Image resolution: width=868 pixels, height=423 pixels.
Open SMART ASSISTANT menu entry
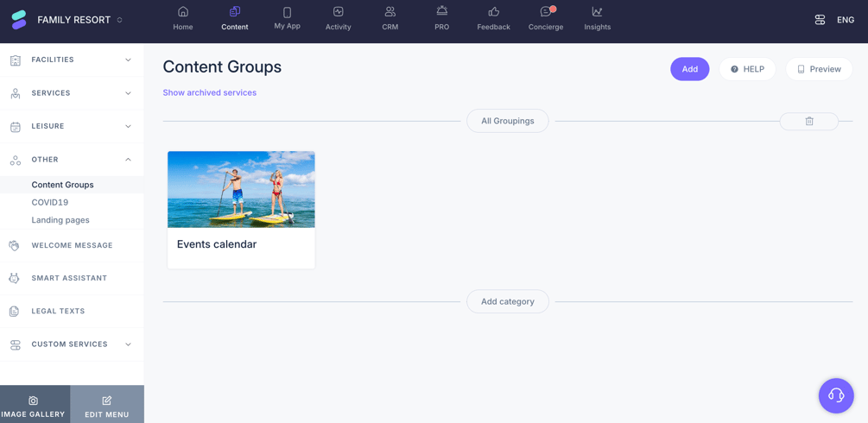(69, 278)
